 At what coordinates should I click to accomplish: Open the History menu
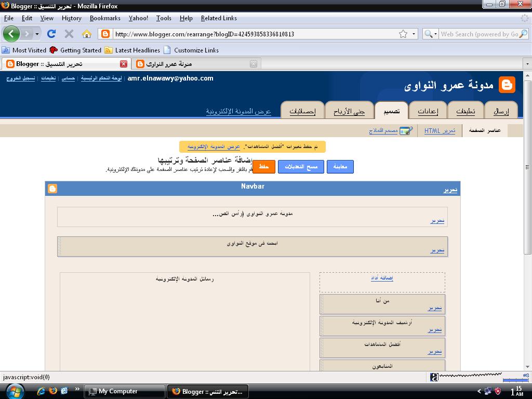pos(72,18)
